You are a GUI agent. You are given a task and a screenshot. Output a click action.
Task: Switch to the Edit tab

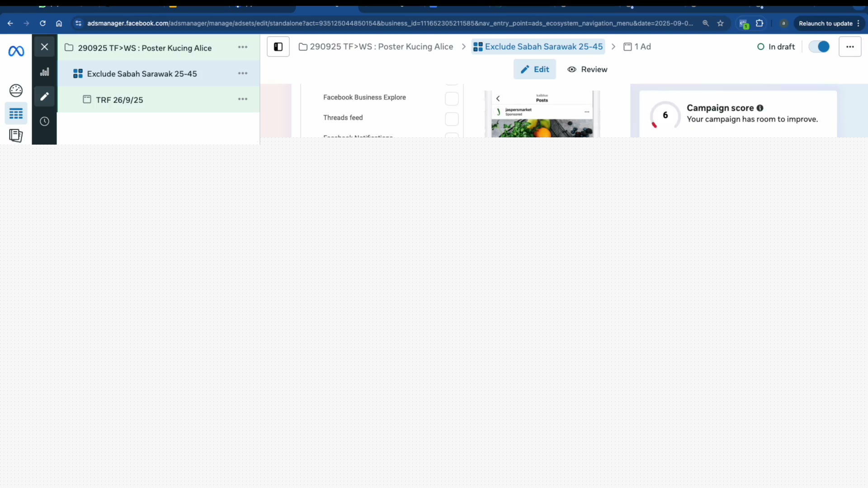(x=534, y=69)
